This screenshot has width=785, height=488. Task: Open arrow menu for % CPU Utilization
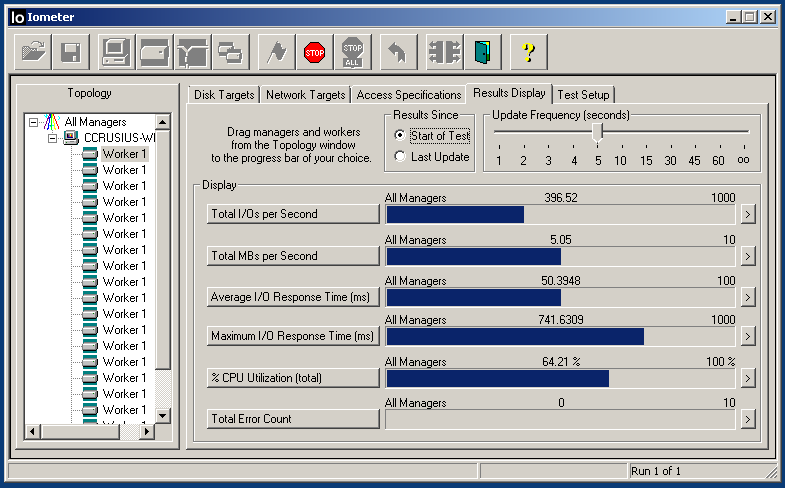(747, 378)
